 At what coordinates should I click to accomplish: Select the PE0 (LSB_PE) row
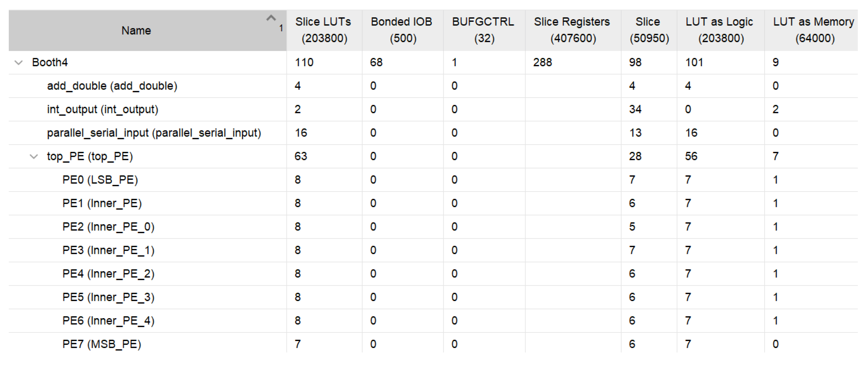[100, 180]
